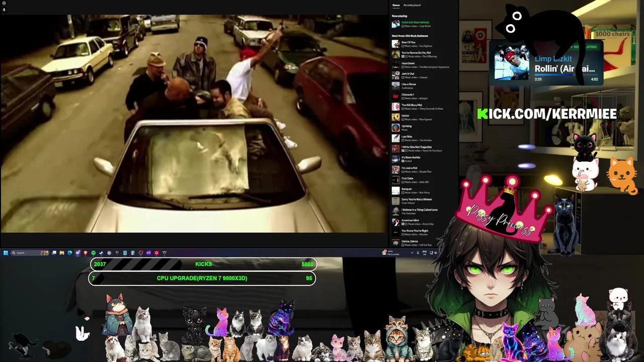Viewport: 644px width, 362px height.
Task: Open The Red Jumpsuit Apparatus artist link
Action: (x=434, y=67)
